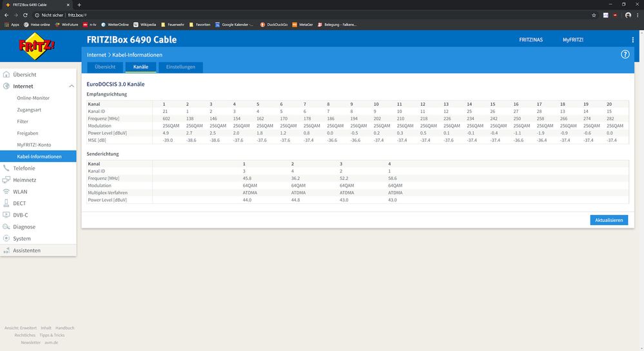This screenshot has height=351, width=644.
Task: Click the EuroDOCSIS 3.0 Kanäle heading
Action: [x=115, y=84]
